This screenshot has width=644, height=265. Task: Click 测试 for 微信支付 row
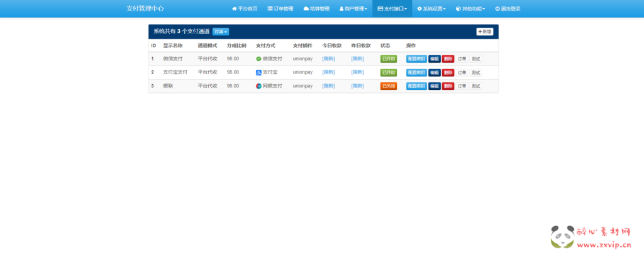476,58
